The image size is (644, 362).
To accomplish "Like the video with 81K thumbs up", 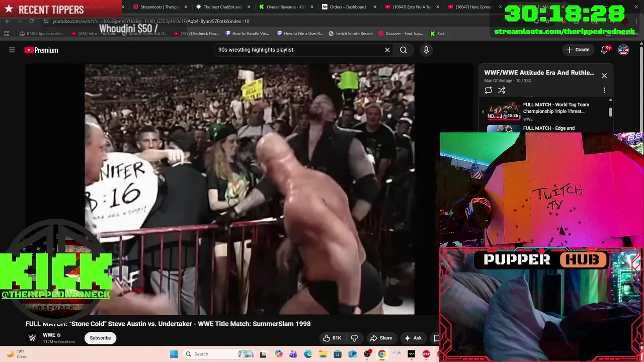I will [x=332, y=338].
